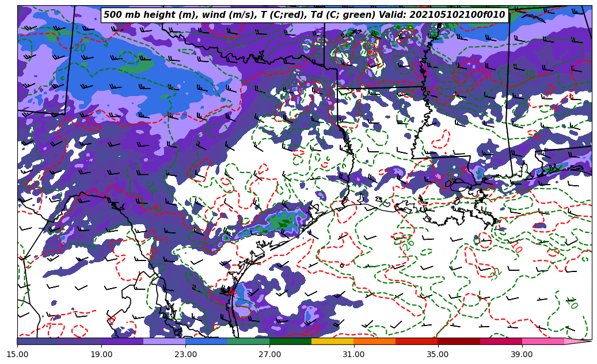The width and height of the screenshot is (597, 364).
Task: Click the dark red colorbar segment
Action: tap(458, 341)
